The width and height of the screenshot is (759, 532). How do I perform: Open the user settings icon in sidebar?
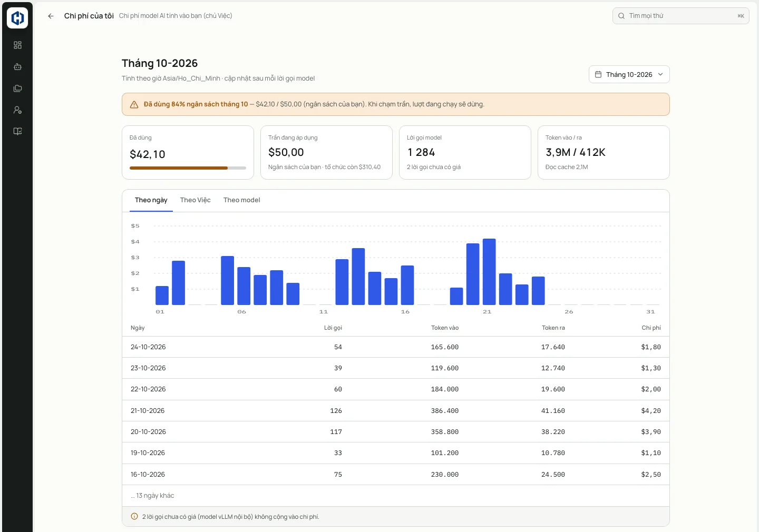pyautogui.click(x=17, y=110)
